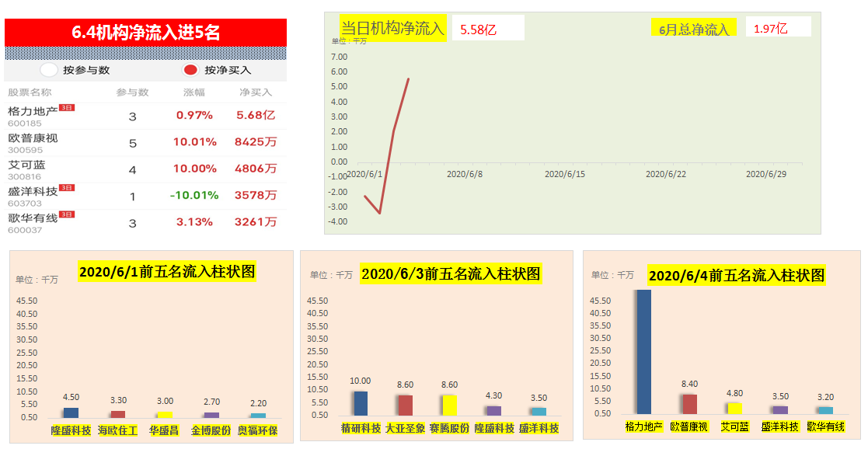Screen dimensions: 868x449
Task: Sort by 净买入 column header
Action: point(255,92)
